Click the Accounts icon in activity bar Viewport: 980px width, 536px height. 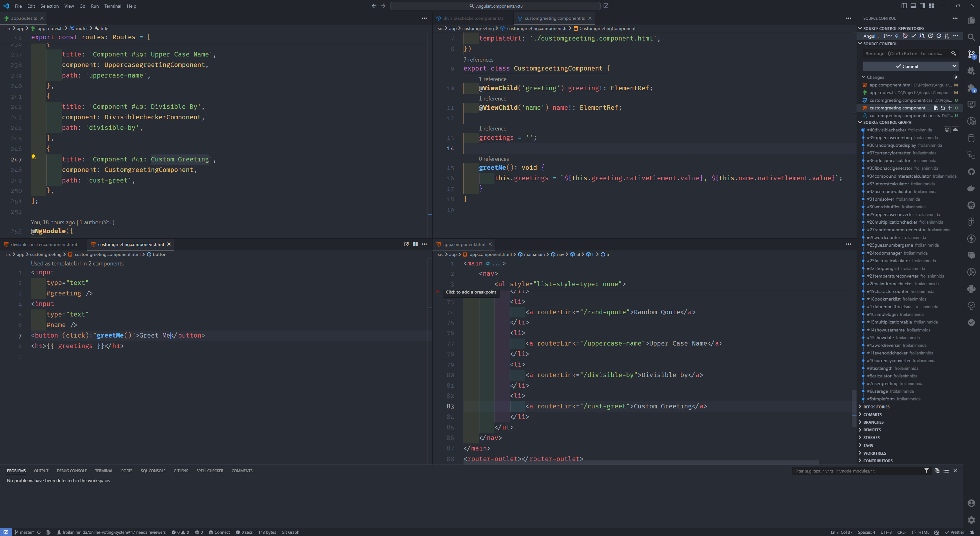(x=971, y=503)
